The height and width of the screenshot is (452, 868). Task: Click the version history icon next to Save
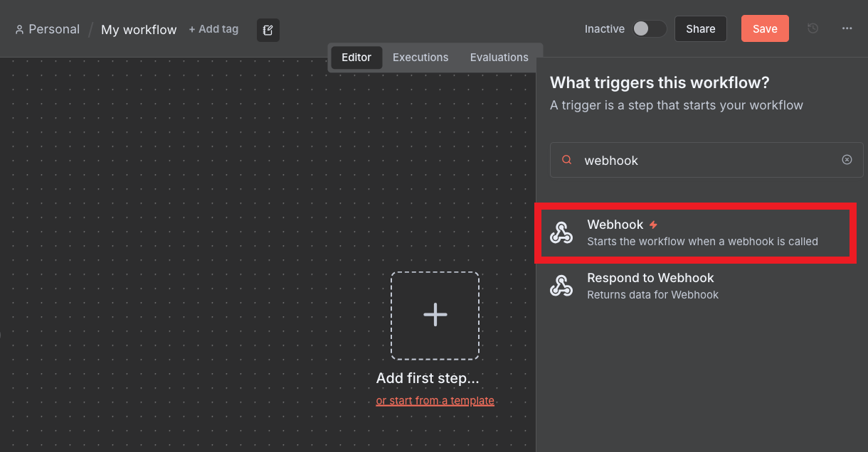[x=813, y=28]
